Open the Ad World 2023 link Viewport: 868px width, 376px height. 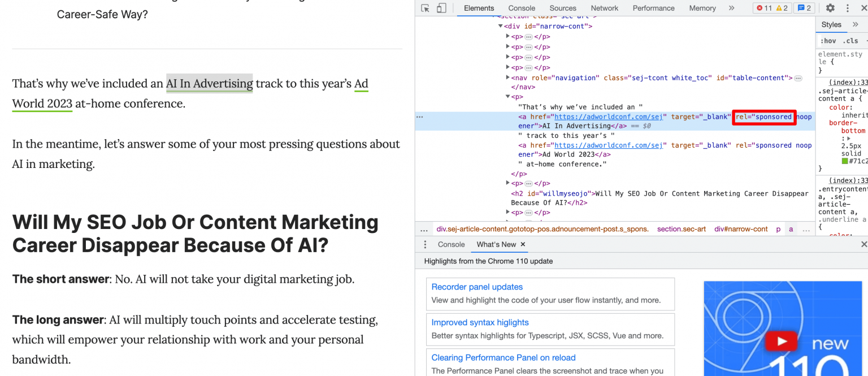point(42,103)
